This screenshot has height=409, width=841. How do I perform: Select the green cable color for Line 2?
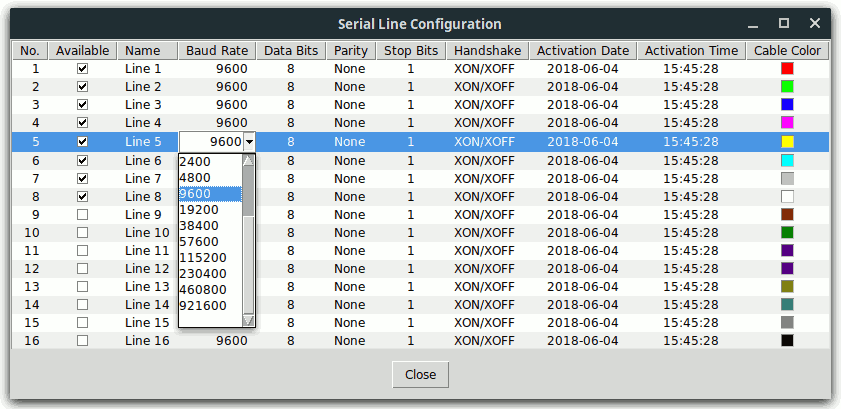pos(787,87)
